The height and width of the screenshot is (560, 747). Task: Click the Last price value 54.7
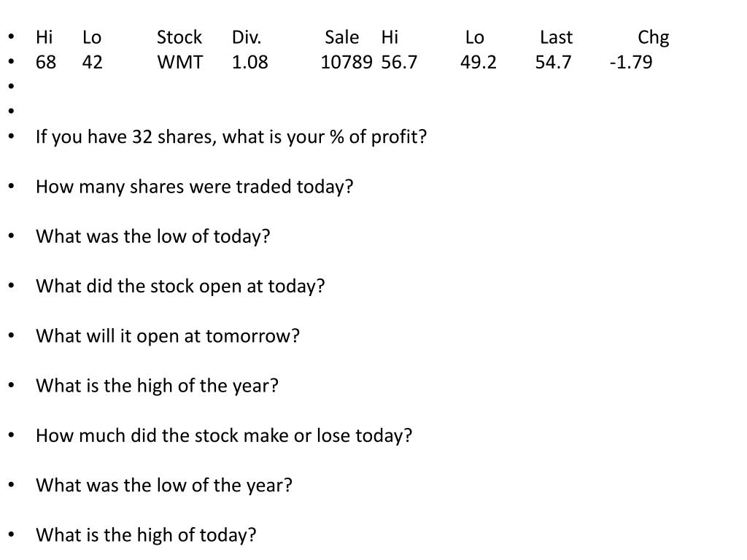pos(553,62)
